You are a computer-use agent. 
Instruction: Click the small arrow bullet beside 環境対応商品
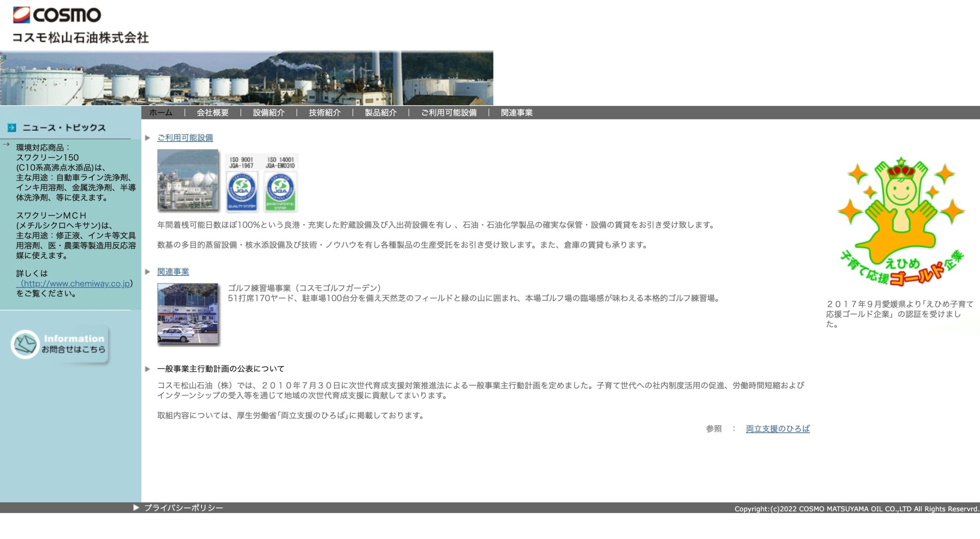[6, 144]
